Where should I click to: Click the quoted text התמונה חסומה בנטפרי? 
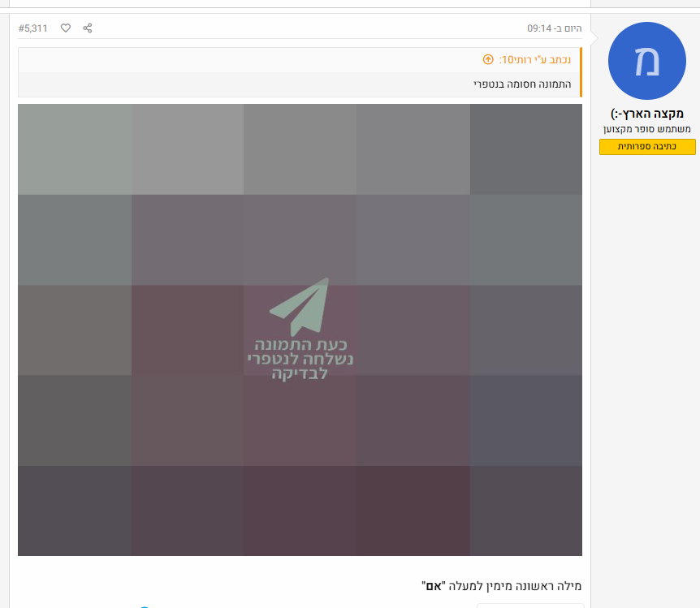pos(522,84)
